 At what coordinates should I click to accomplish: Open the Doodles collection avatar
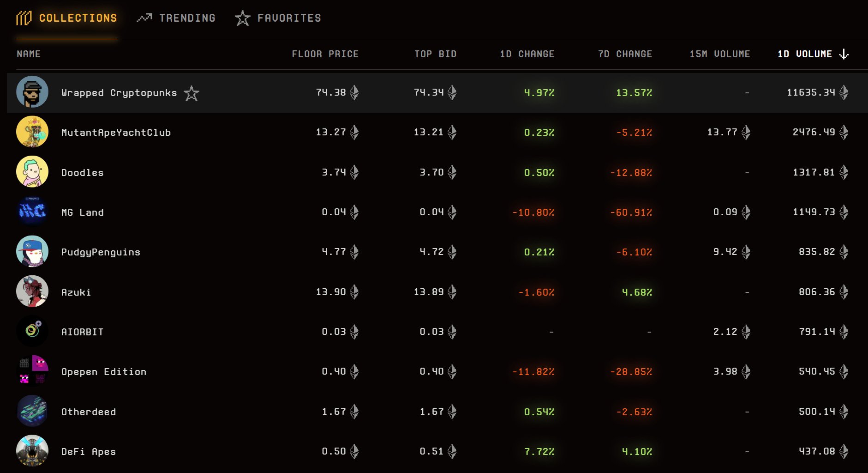[32, 172]
